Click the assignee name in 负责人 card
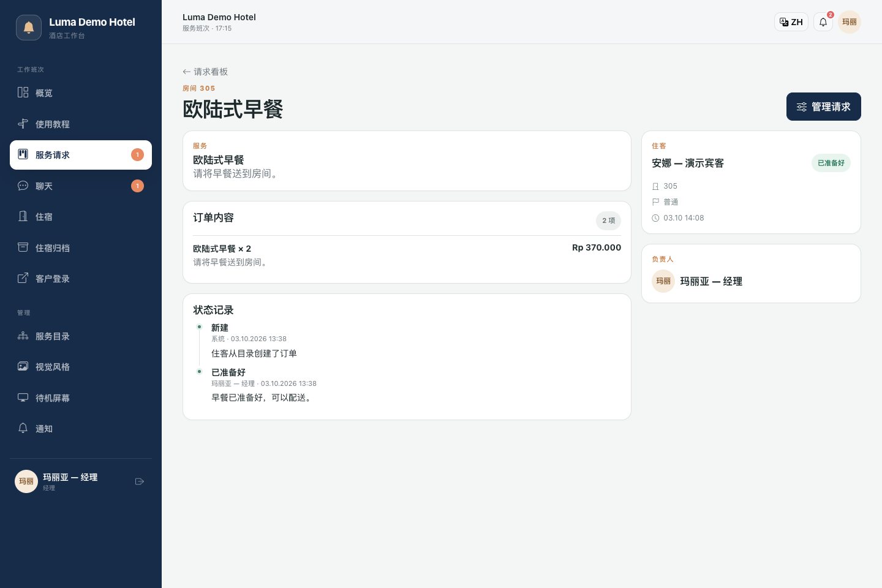 pos(711,281)
